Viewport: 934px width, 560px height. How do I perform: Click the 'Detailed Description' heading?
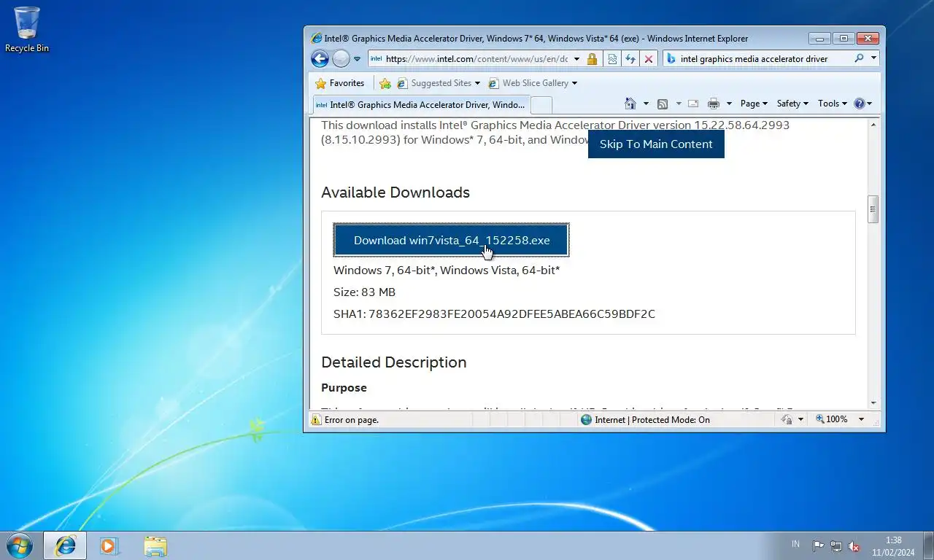(394, 362)
